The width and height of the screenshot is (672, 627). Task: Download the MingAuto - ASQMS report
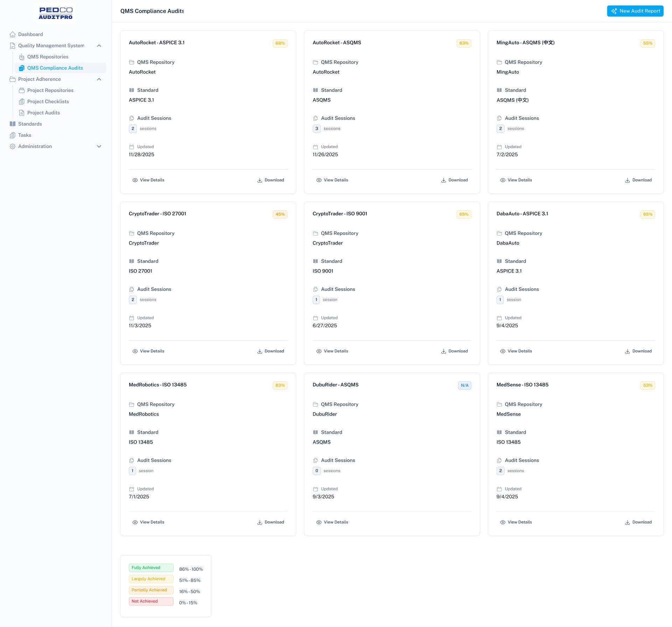[638, 180]
